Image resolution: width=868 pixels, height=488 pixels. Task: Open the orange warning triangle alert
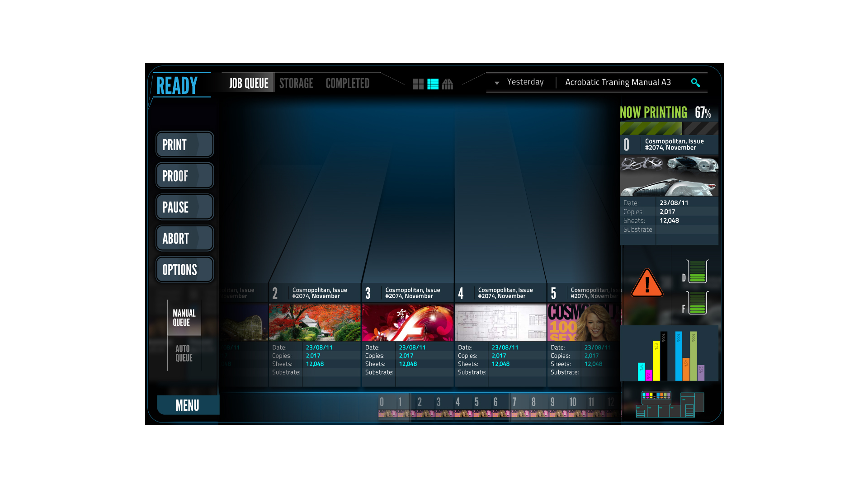click(646, 284)
